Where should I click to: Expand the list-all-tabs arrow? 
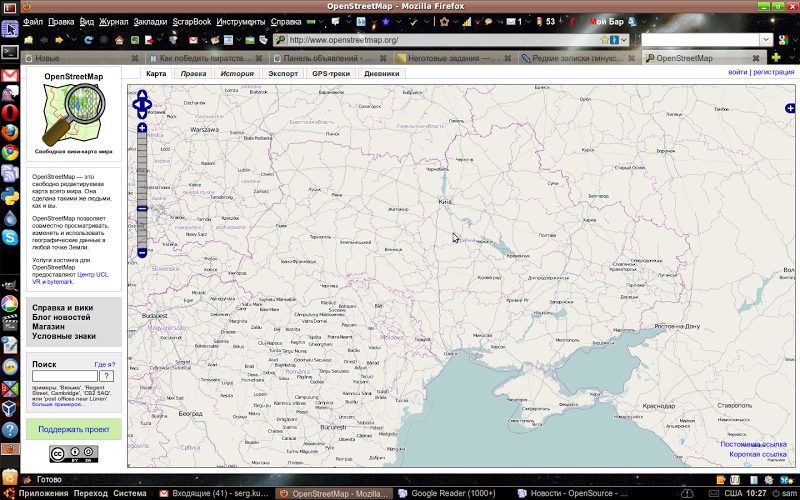pyautogui.click(x=790, y=58)
